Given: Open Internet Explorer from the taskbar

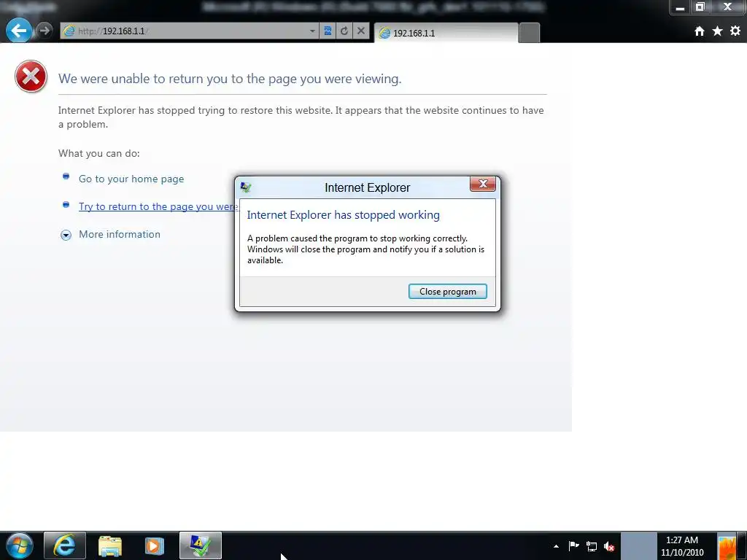Looking at the screenshot, I should click(x=65, y=545).
